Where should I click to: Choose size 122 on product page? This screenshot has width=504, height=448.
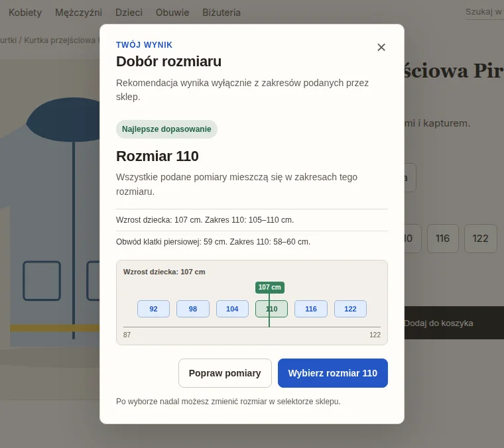tap(481, 239)
